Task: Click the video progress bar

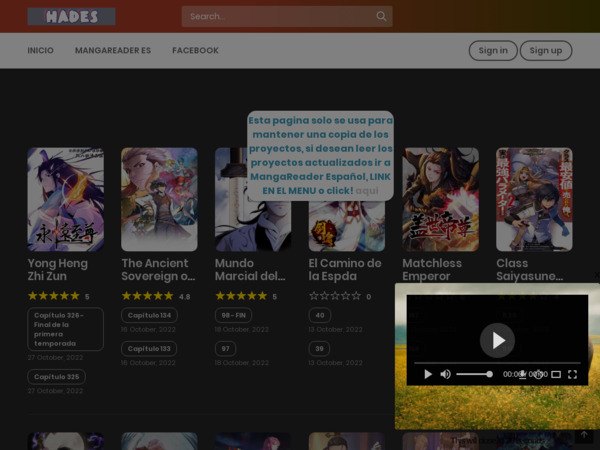Action: point(497,362)
